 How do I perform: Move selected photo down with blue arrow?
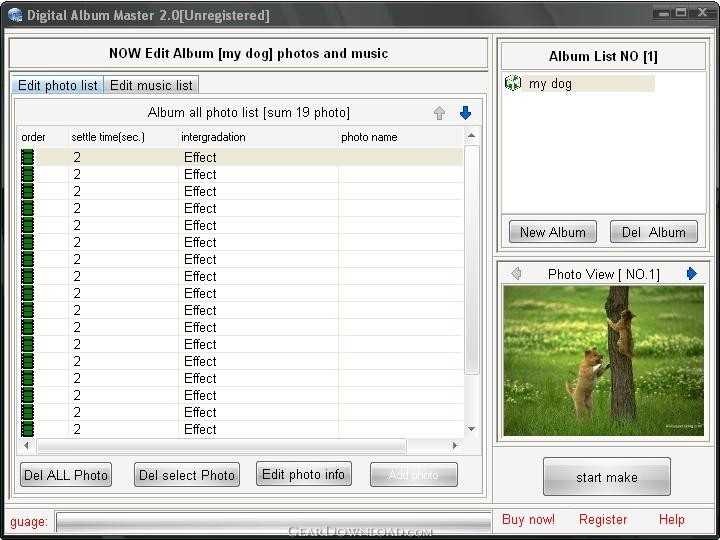tap(465, 113)
